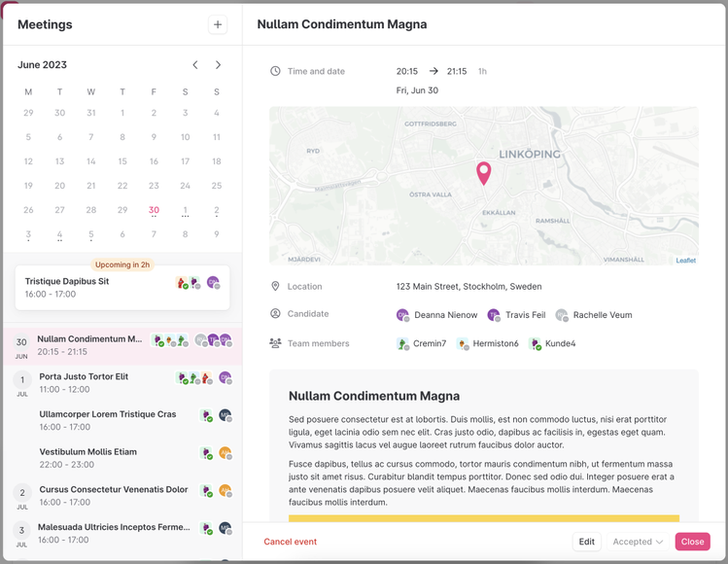The width and height of the screenshot is (728, 564).
Task: Click Kunde4 team member avatar
Action: [534, 344]
